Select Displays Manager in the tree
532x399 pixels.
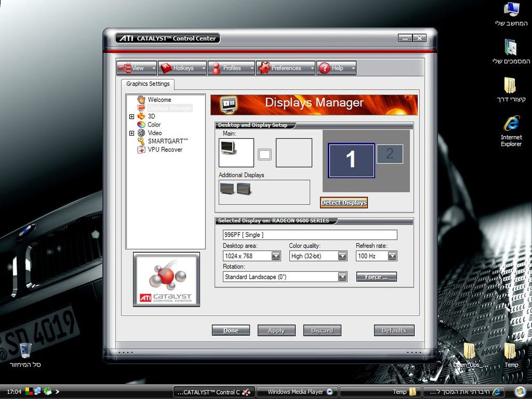click(x=170, y=108)
